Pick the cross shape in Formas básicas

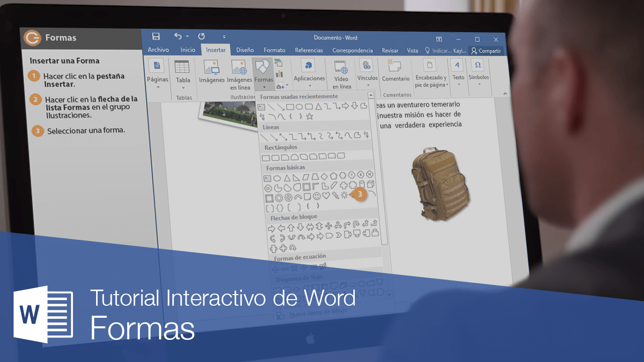click(x=344, y=186)
